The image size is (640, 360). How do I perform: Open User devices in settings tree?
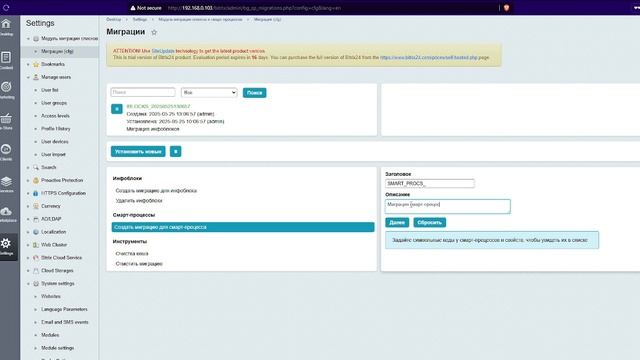[x=55, y=142]
